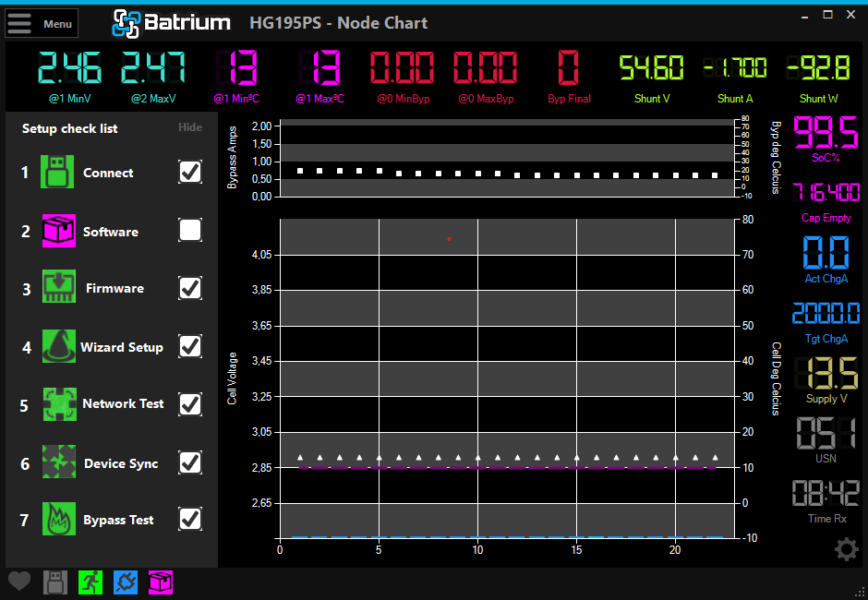This screenshot has width=868, height=600.
Task: Uncheck the Connect checklist item
Action: (189, 172)
